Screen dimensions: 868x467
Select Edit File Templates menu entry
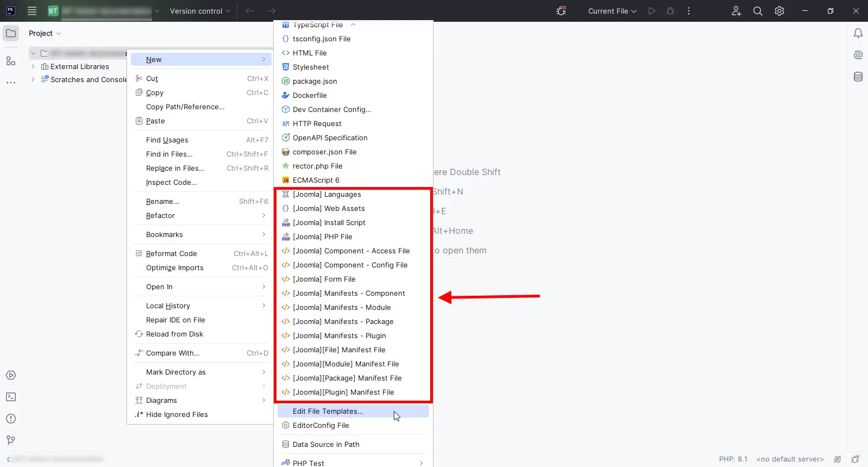pyautogui.click(x=328, y=411)
